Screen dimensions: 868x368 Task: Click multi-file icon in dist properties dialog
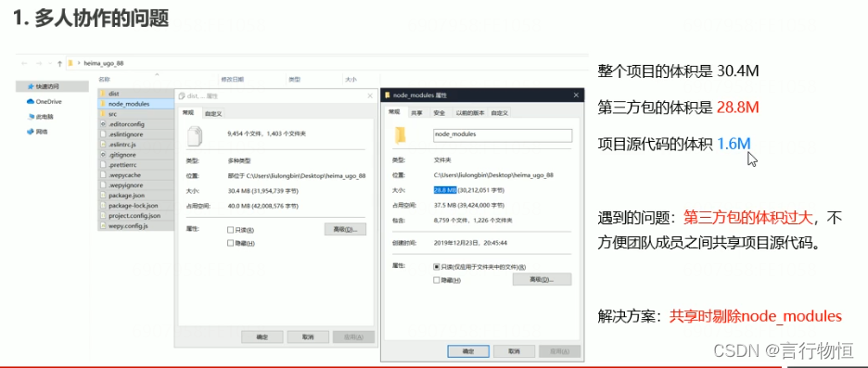pyautogui.click(x=196, y=135)
